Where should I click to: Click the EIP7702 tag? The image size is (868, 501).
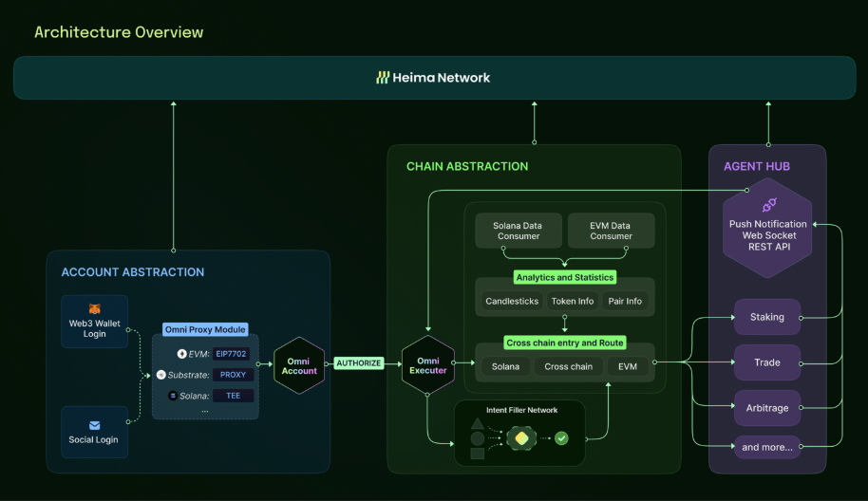[x=232, y=354]
